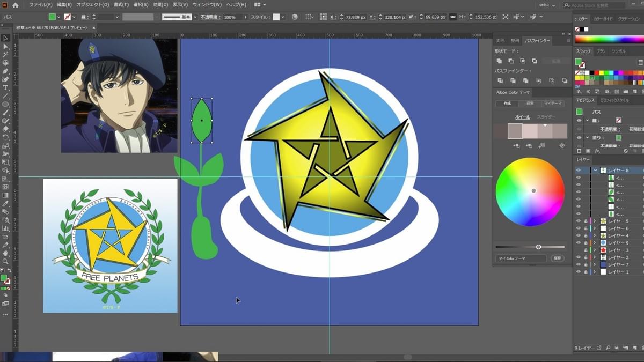Toggle visibility of レイヤー 5
The height and width of the screenshot is (362, 644).
(578, 221)
